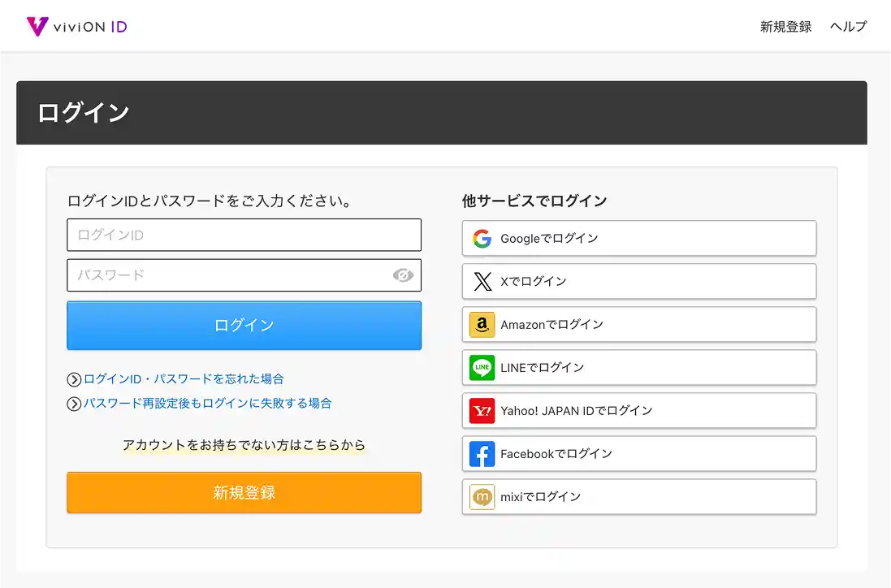Select Facebookでログイン button
The width and height of the screenshot is (891, 588).
click(x=639, y=454)
